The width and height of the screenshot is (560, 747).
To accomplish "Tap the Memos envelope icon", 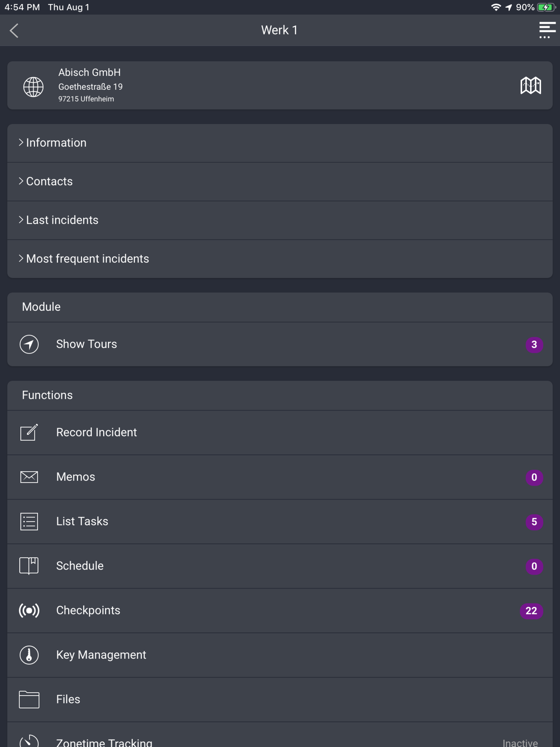I will pyautogui.click(x=29, y=477).
